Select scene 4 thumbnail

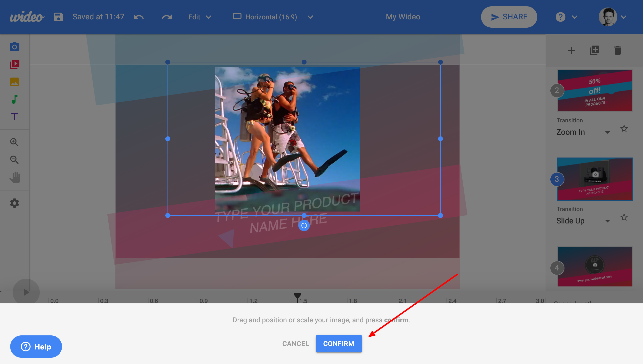(x=595, y=267)
